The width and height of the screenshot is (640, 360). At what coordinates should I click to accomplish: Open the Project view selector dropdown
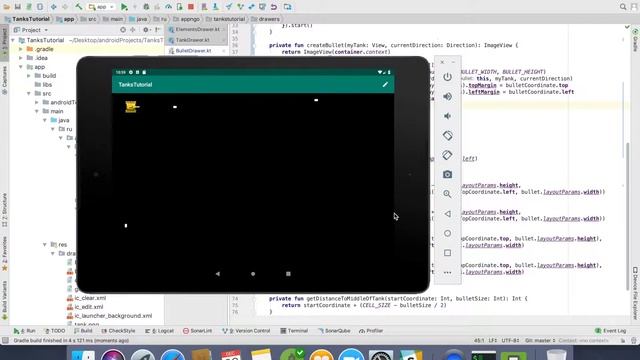31,30
